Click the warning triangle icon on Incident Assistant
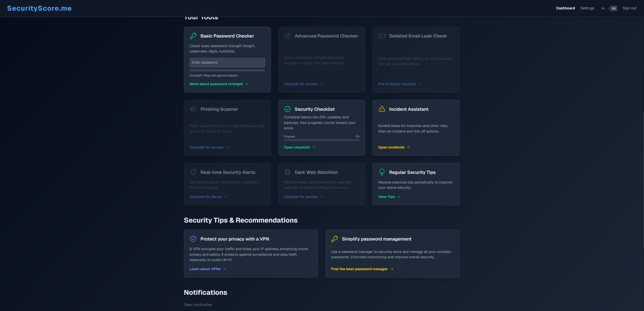 pyautogui.click(x=382, y=109)
